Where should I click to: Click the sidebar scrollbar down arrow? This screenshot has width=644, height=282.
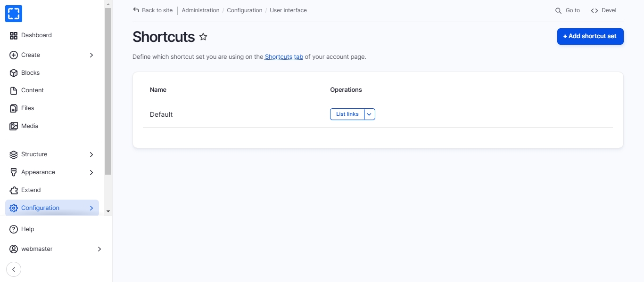(x=108, y=211)
